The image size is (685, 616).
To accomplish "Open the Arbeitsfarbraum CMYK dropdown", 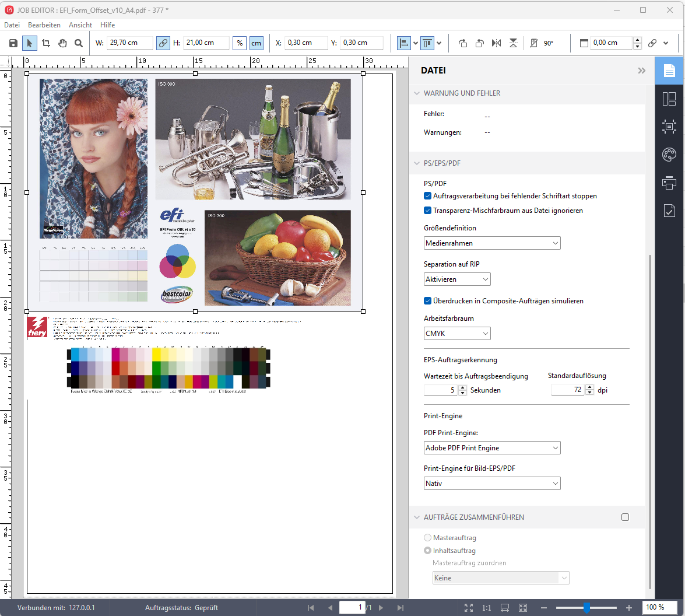I will [x=457, y=334].
